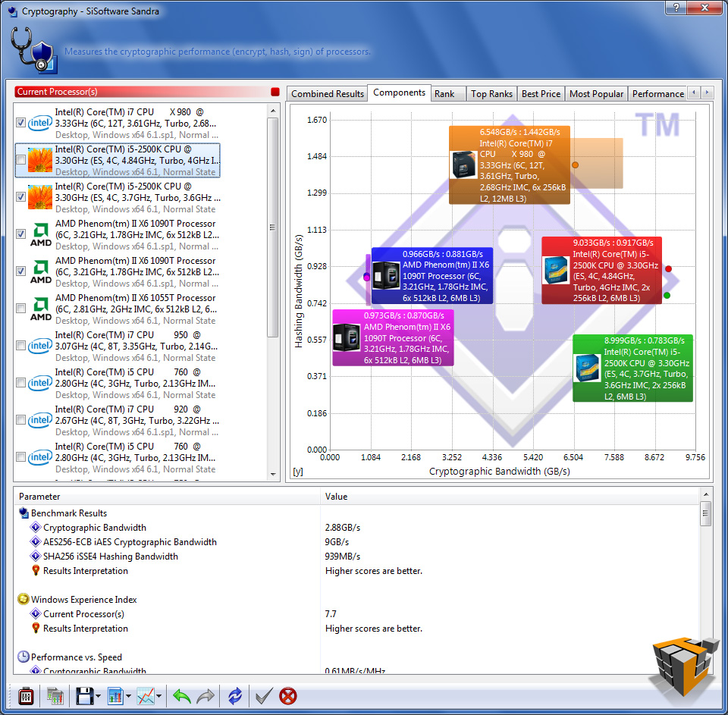Click Windows Experience Index section icon
This screenshot has width=728, height=715.
[24, 600]
